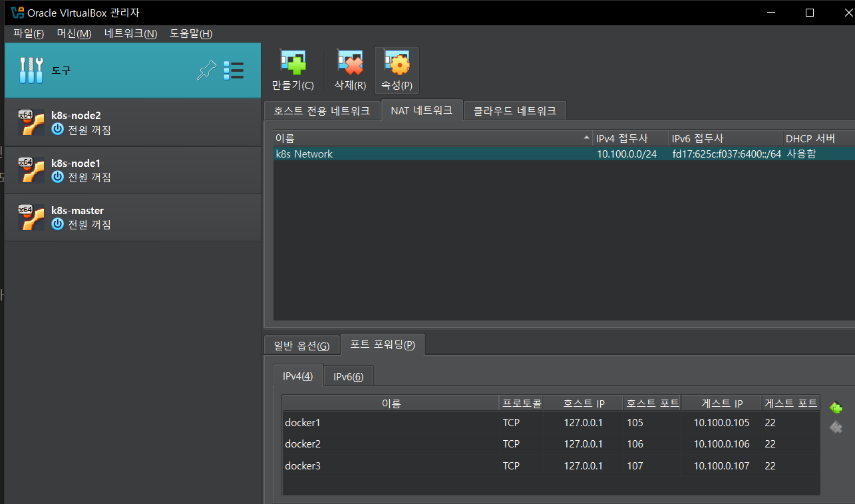Select the docker3 rule name
The image size is (855, 504).
tap(303, 465)
